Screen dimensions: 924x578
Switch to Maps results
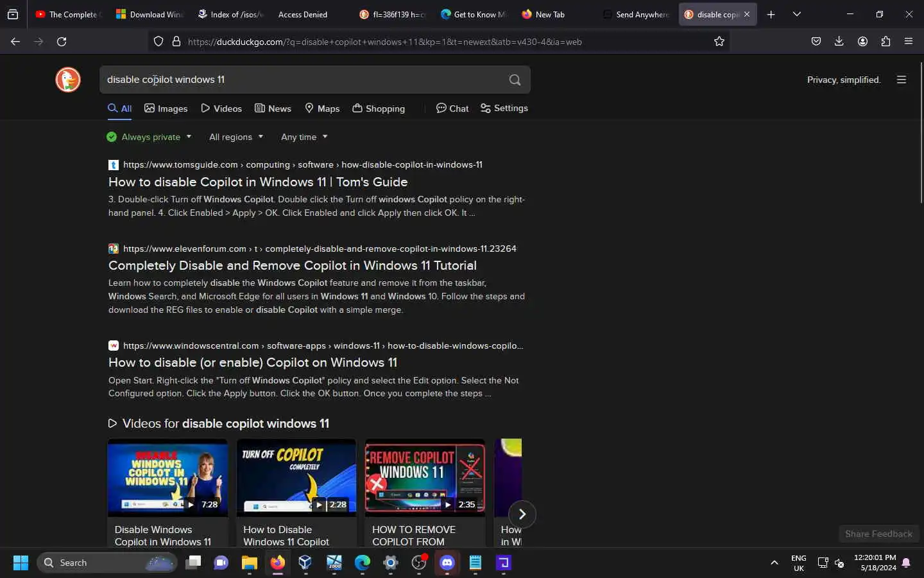(322, 109)
